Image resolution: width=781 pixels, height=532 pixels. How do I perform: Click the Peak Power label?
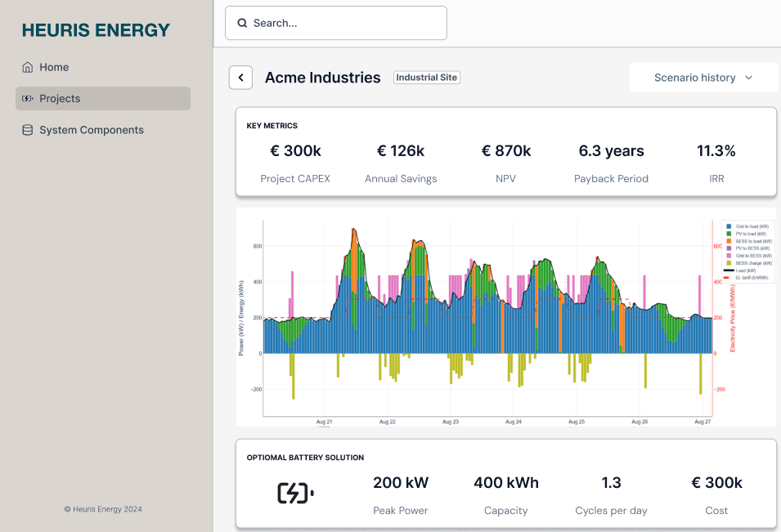pos(401,511)
